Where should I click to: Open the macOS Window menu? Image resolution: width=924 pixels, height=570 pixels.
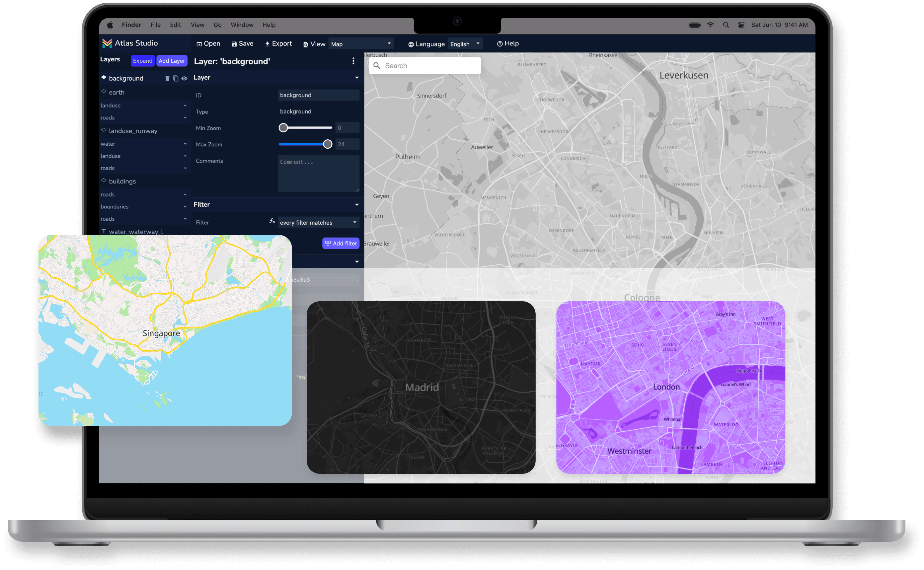pyautogui.click(x=242, y=25)
